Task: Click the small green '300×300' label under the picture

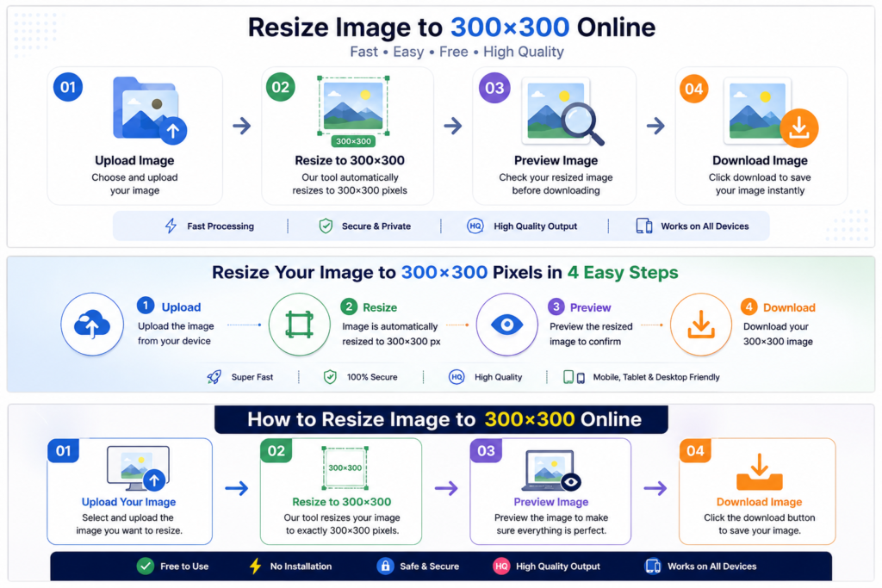Action: 353,141
